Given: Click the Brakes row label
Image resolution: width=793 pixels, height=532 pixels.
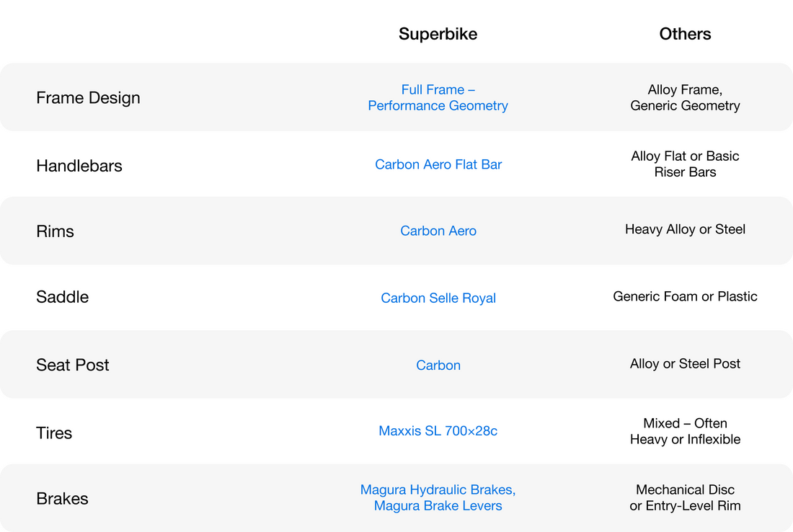Looking at the screenshot, I should coord(62,499).
